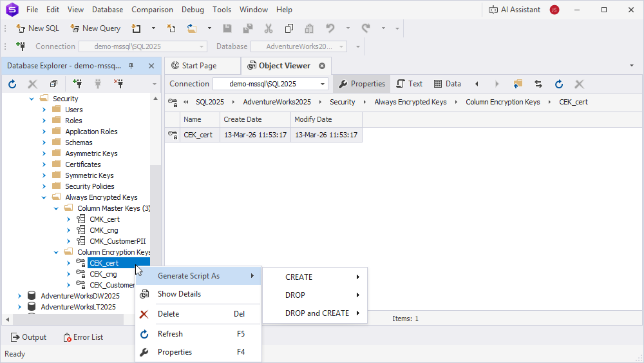Viewport: 644px width, 363px height.
Task: Select Show Details in the context menu
Action: pos(198,294)
